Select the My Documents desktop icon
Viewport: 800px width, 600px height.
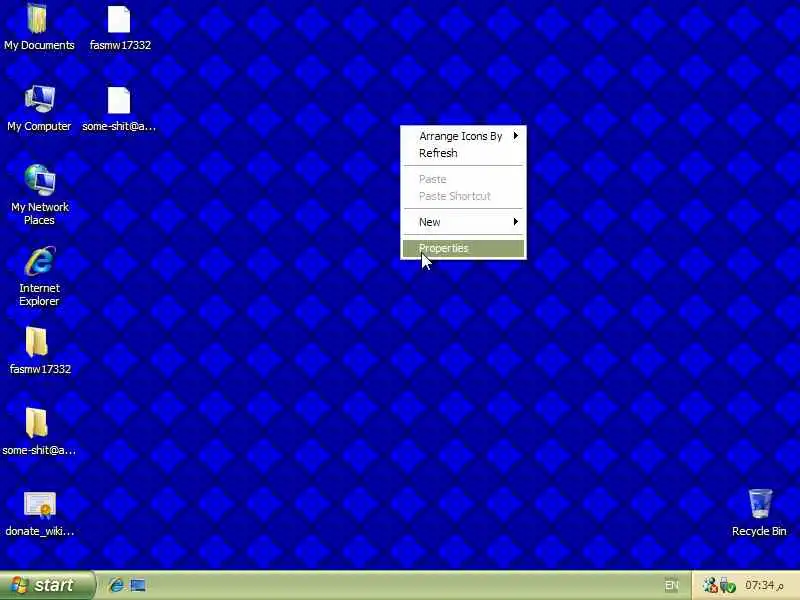[x=37, y=19]
